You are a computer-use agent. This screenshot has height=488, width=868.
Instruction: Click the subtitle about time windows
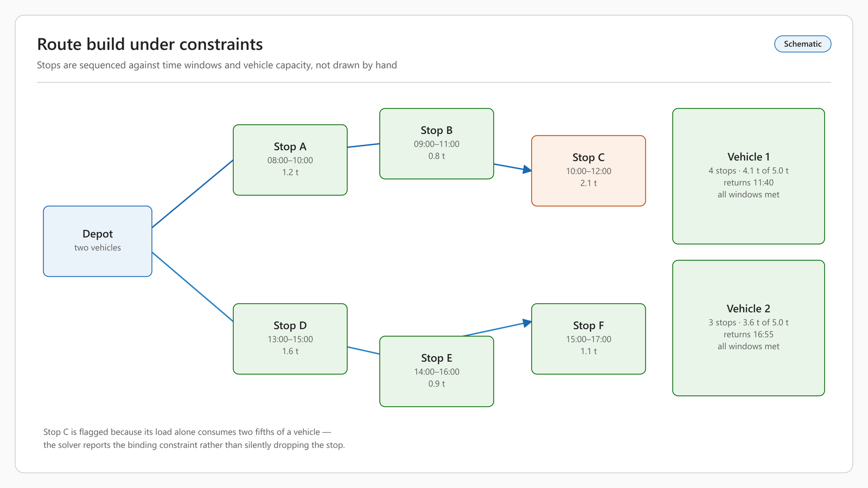217,65
